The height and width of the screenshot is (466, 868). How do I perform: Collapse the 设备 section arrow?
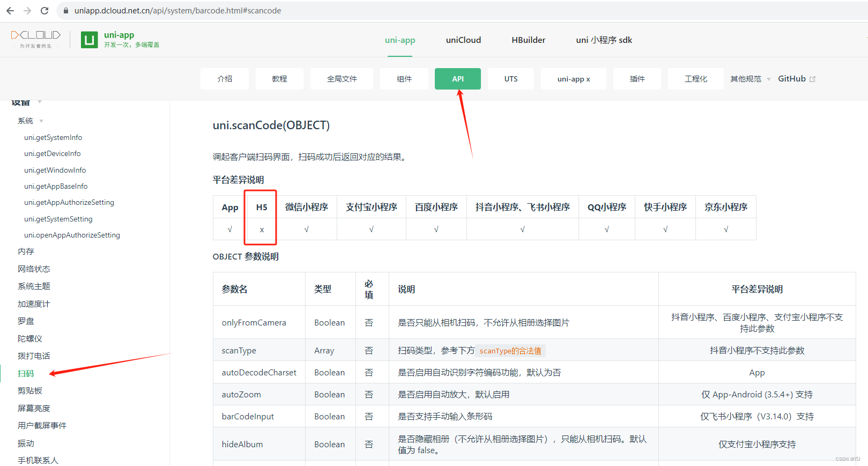click(40, 102)
